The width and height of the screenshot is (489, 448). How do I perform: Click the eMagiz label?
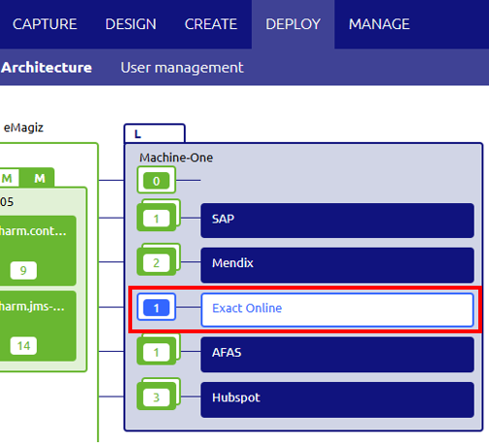pyautogui.click(x=23, y=127)
